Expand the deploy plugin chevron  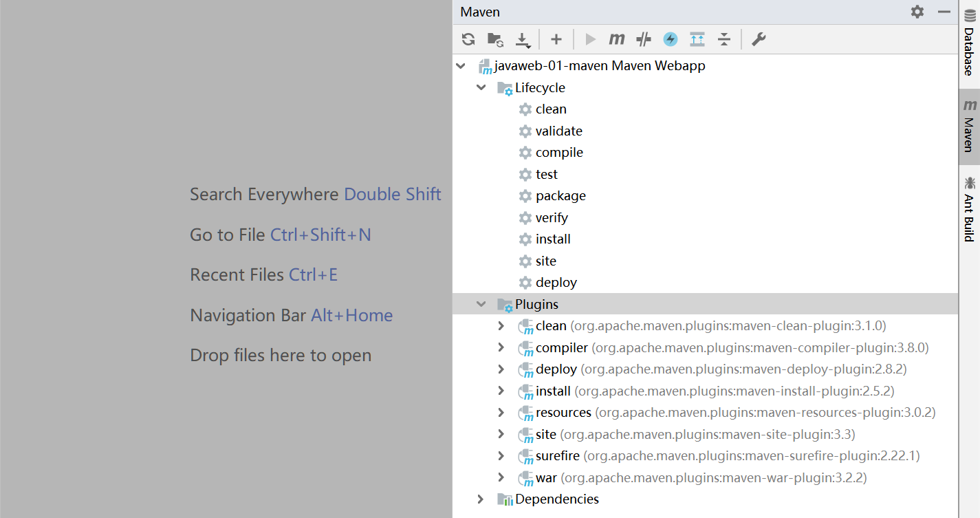point(501,369)
